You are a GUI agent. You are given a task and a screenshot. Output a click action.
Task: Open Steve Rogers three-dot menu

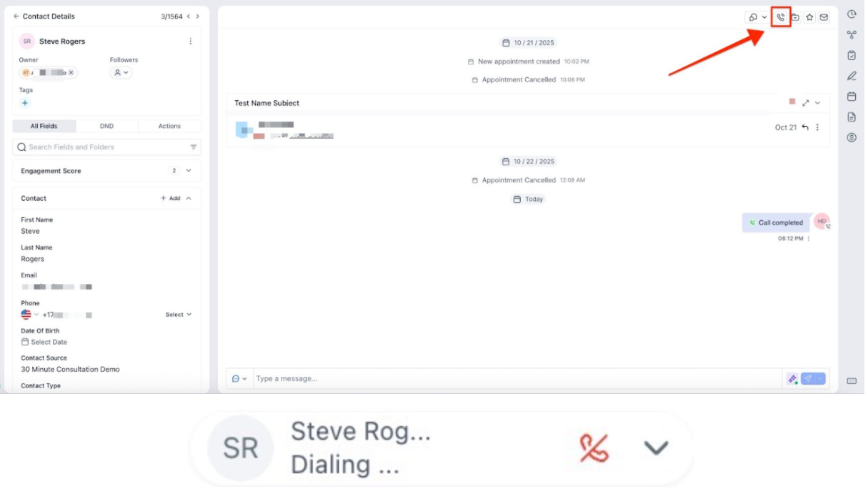point(191,41)
